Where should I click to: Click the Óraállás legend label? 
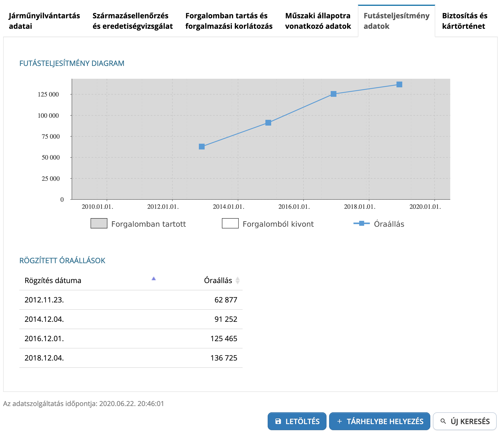pos(389,224)
